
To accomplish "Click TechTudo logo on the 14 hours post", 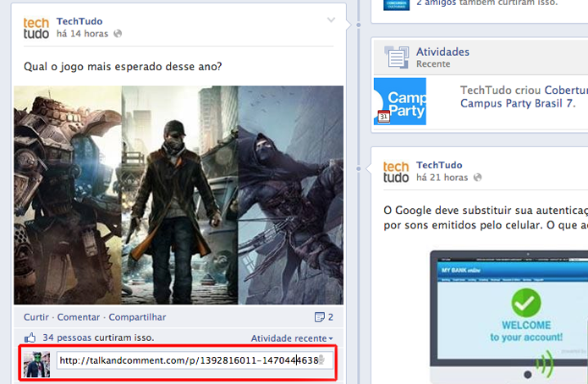I will (36, 28).
